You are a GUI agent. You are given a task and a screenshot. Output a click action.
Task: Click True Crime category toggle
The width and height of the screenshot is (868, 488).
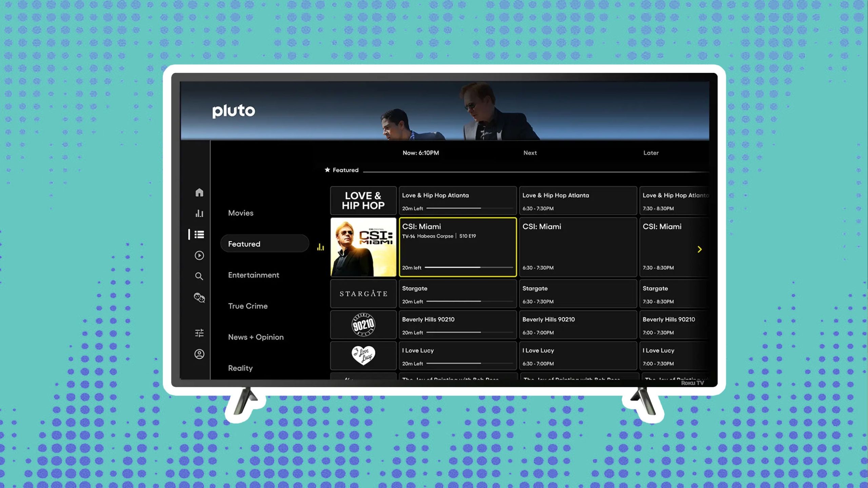(248, 306)
